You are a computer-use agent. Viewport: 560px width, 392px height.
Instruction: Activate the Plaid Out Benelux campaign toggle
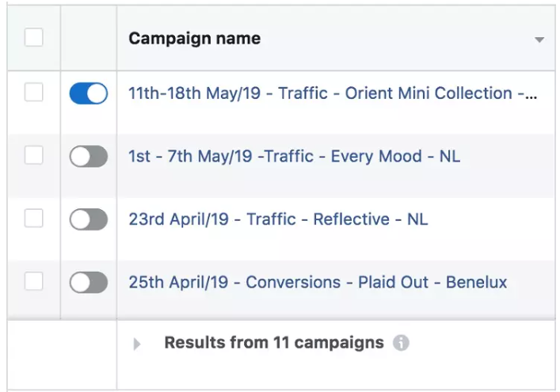[88, 282]
